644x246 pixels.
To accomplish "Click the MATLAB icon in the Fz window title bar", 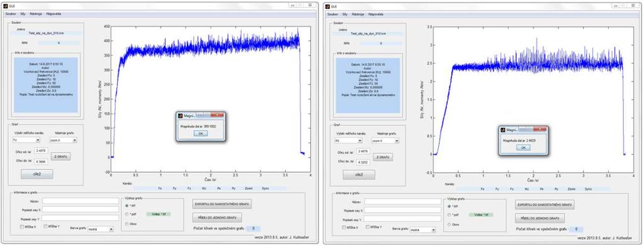I will click(x=5, y=5).
